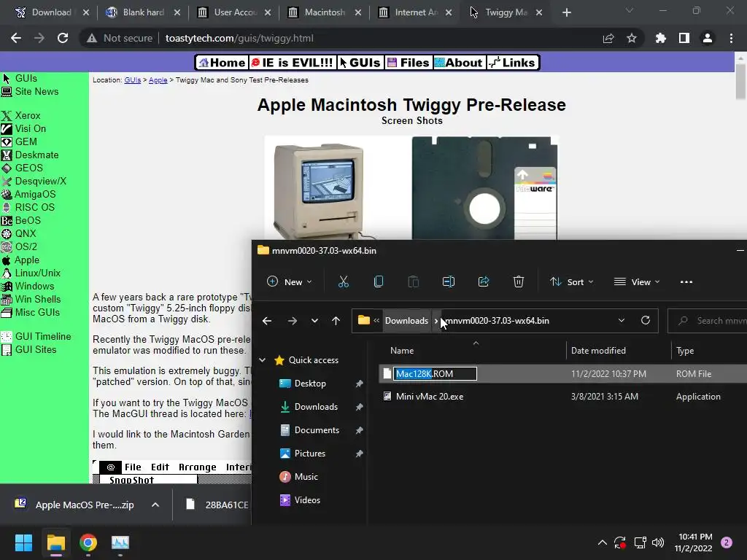Open the New item dropdown in Explorer

pyautogui.click(x=289, y=282)
